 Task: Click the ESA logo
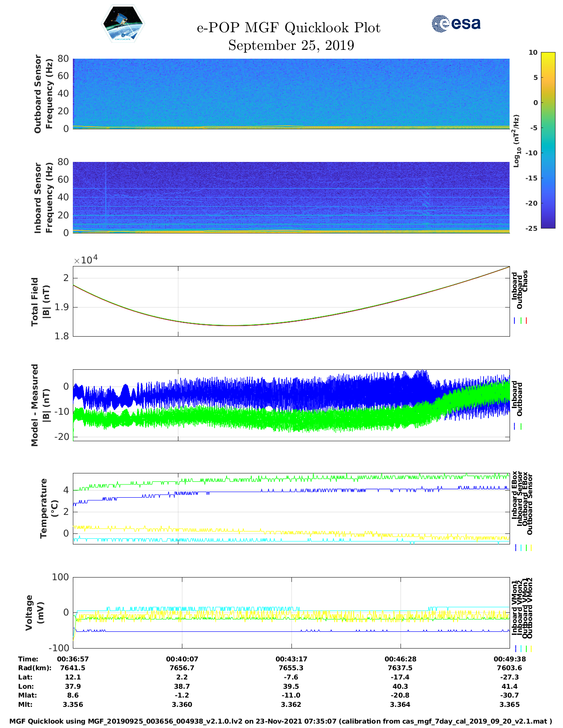coord(456,23)
